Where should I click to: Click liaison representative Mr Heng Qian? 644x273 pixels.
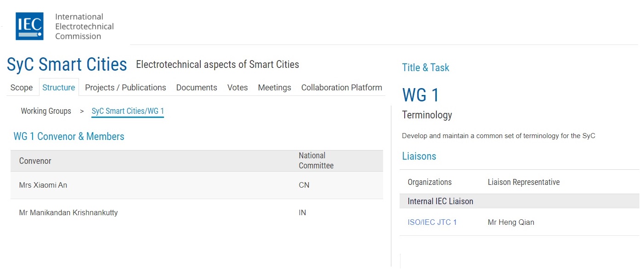tap(511, 223)
